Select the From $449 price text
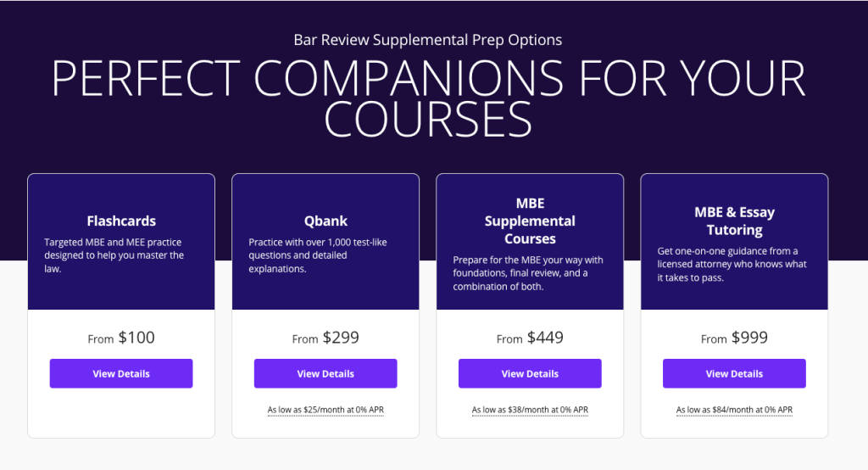Viewport: 868px width, 470px height. tap(530, 338)
